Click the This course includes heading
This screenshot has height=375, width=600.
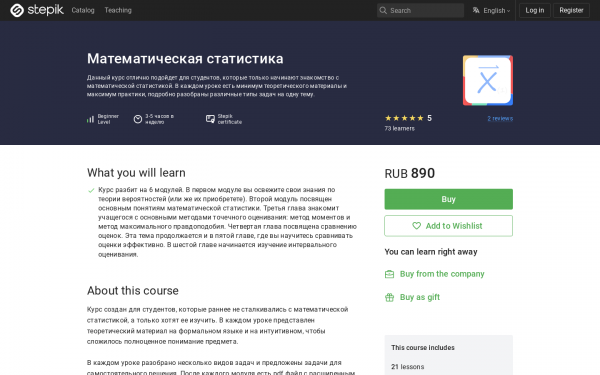click(423, 347)
